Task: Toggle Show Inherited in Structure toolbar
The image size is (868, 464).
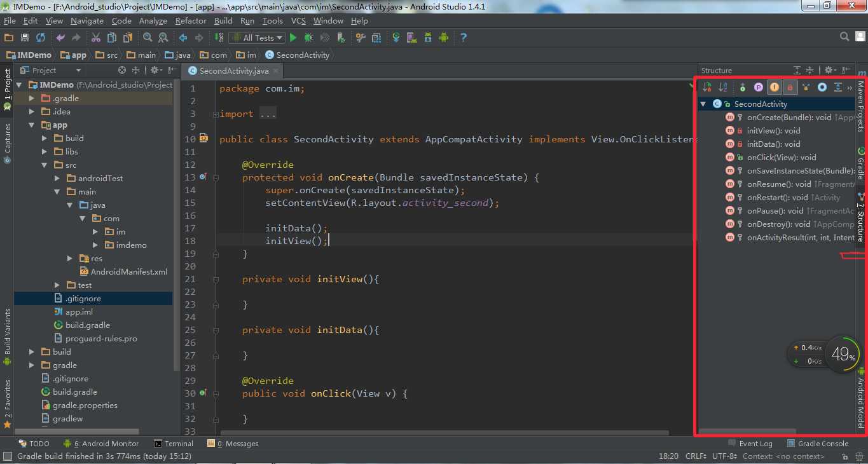Action: tap(806, 87)
